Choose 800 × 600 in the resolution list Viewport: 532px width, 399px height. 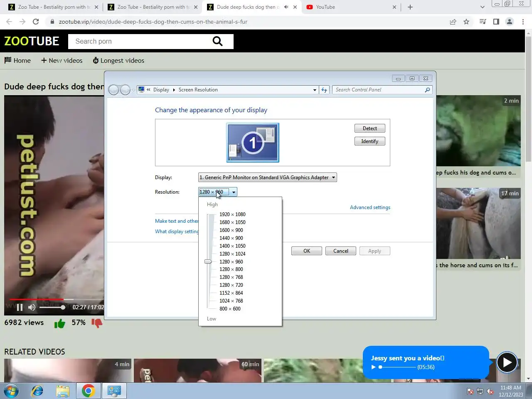230,309
